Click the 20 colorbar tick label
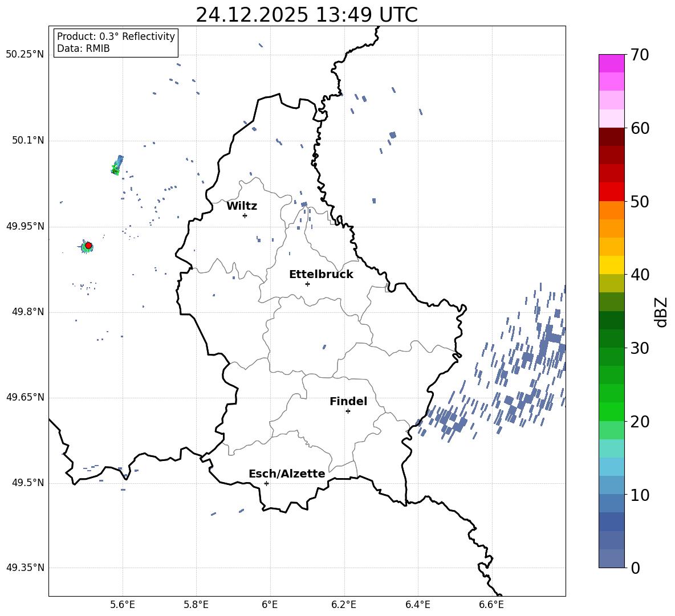 point(640,422)
